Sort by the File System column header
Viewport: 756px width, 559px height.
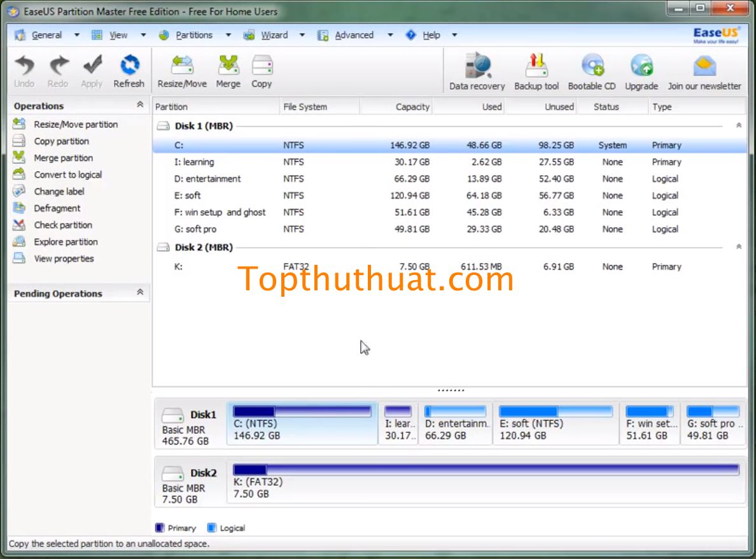coord(319,106)
